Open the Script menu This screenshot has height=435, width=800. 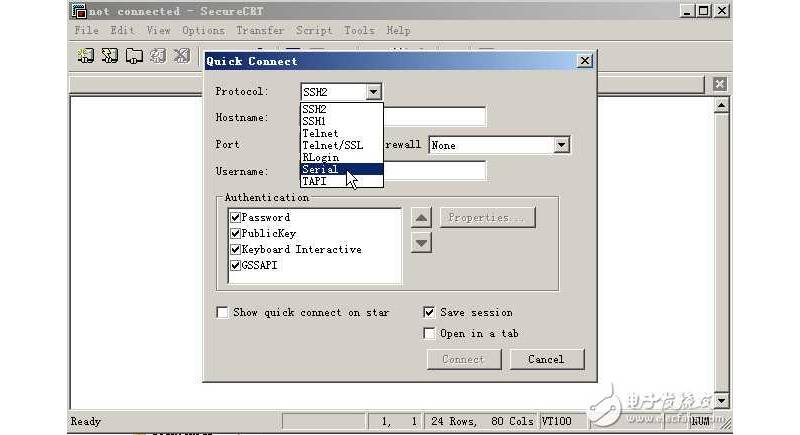click(x=314, y=31)
